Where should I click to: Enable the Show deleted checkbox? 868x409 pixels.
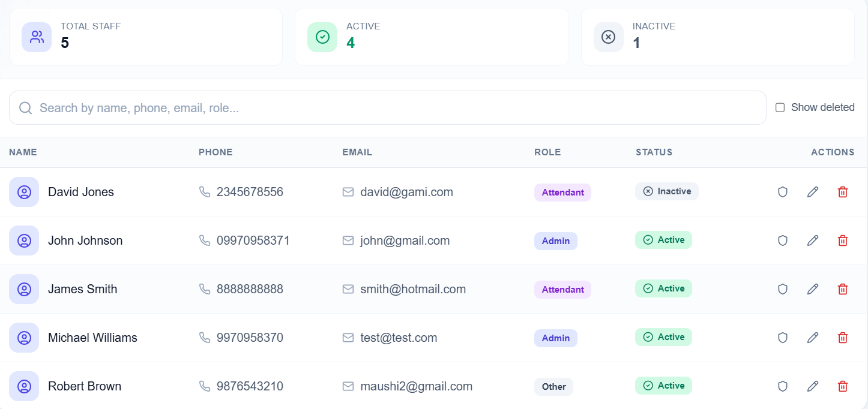(780, 107)
